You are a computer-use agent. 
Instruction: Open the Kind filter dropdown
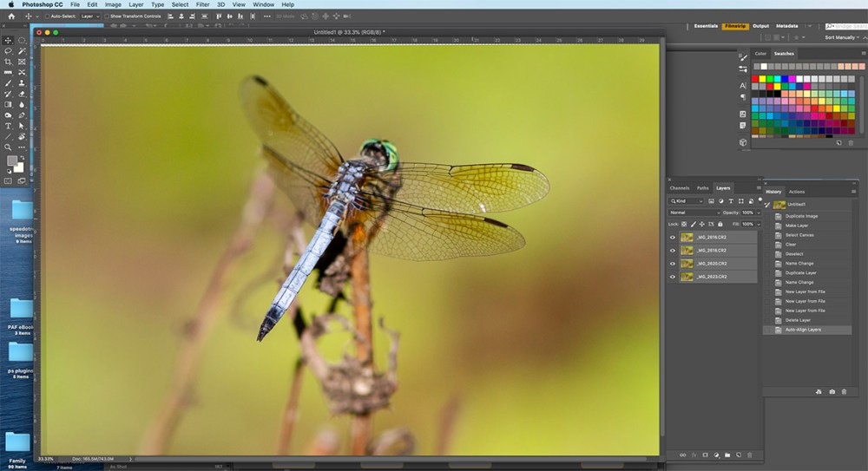click(686, 201)
